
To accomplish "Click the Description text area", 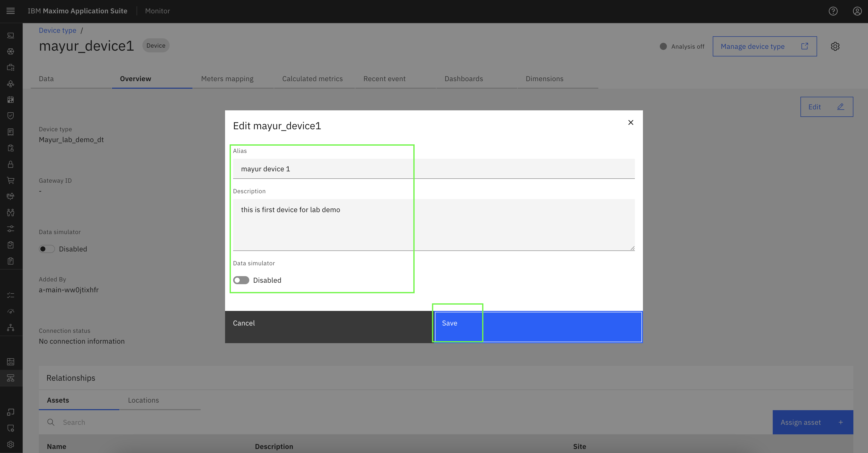I will [x=434, y=225].
